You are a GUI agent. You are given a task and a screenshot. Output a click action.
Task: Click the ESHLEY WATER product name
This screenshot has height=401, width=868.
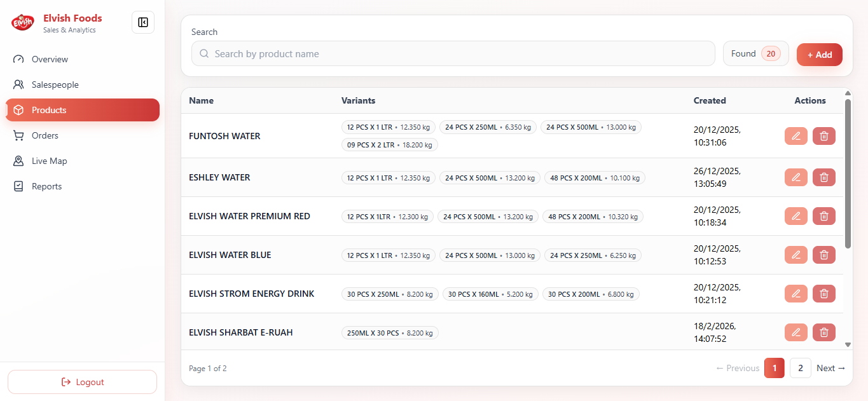pos(219,177)
